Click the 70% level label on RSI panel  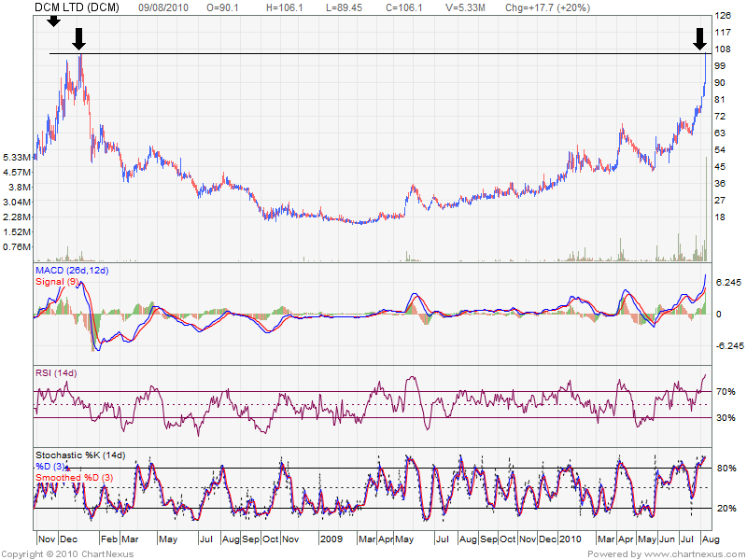pos(725,391)
